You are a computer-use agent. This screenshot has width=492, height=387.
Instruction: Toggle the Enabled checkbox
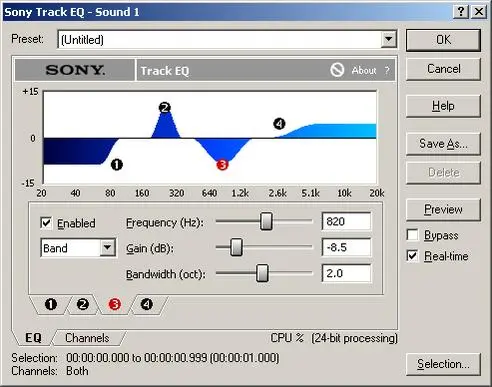[x=46, y=223]
